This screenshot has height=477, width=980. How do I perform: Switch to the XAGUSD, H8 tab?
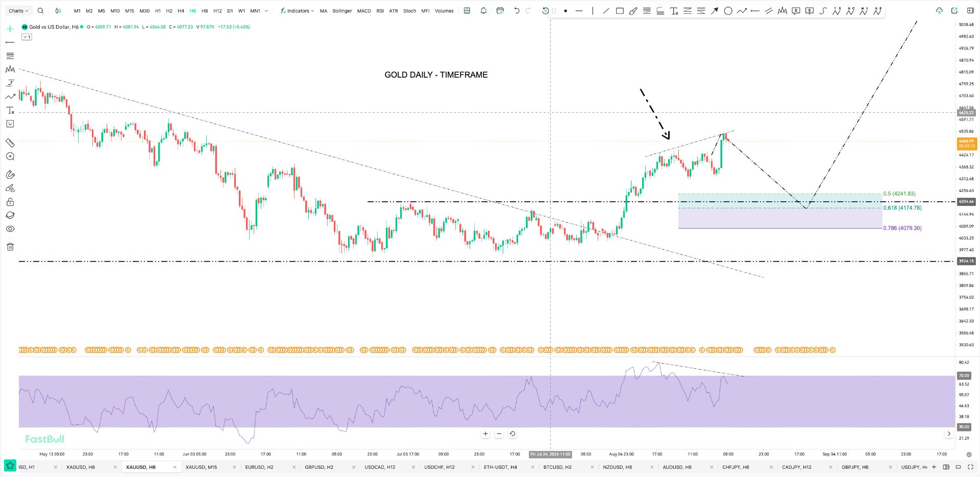click(81, 467)
